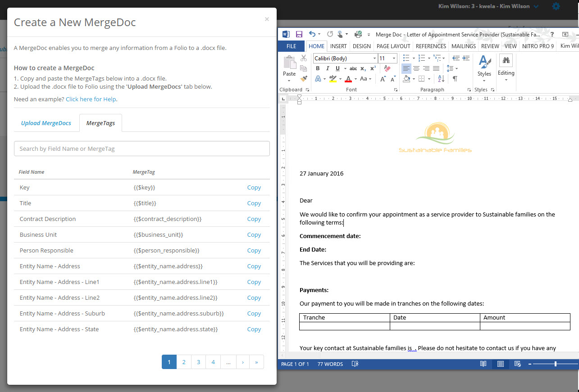Screen dimensions: 579x392
Task: Toggle the Show/Hide paragraph marks button
Action: click(455, 79)
